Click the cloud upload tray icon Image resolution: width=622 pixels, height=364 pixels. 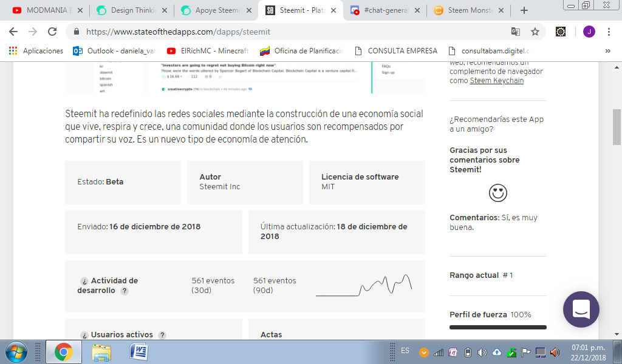click(497, 352)
